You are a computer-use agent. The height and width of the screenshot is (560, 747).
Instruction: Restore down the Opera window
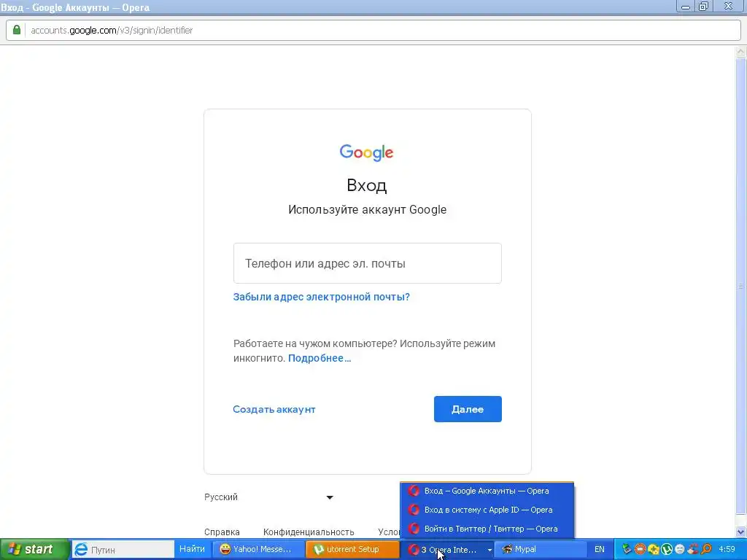point(704,7)
